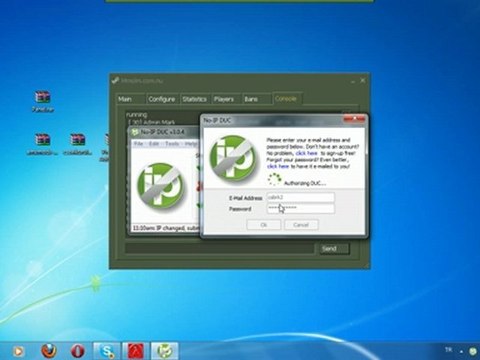Open Help menu in No-IP DUC window
The height and width of the screenshot is (360, 480).
[x=191, y=144]
